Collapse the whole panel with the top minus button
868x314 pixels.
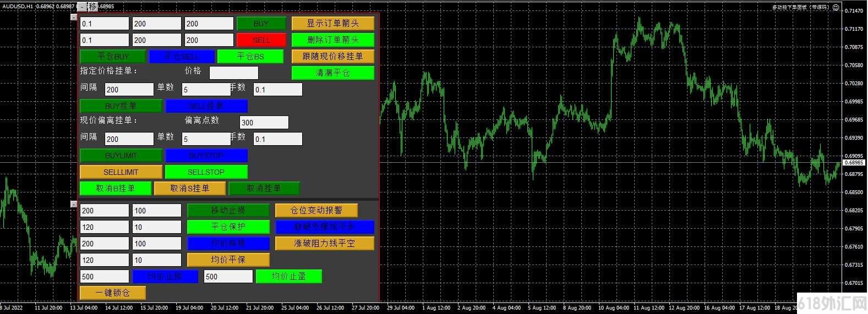[x=82, y=7]
